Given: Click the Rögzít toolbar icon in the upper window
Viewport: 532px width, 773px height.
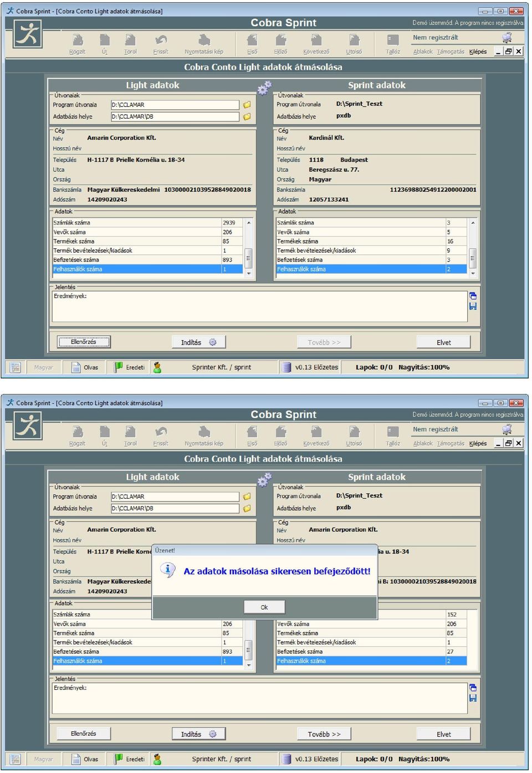Looking at the screenshot, I should [x=78, y=40].
